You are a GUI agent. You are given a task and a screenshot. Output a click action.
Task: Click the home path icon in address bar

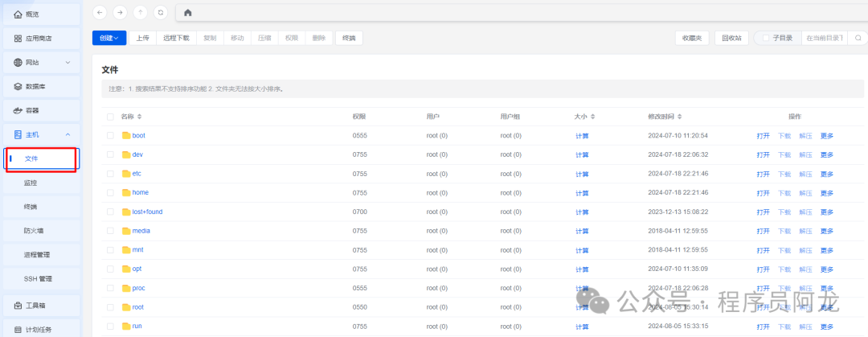(x=188, y=12)
